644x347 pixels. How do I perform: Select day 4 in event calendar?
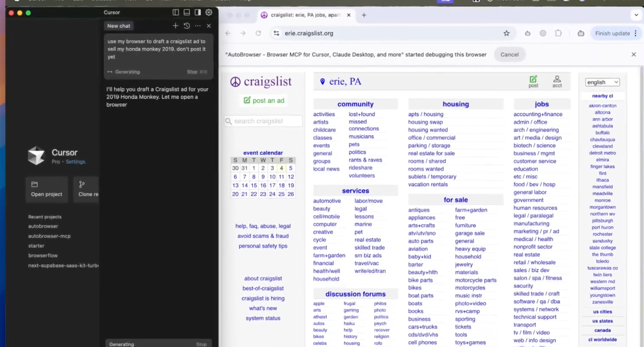tap(281, 168)
